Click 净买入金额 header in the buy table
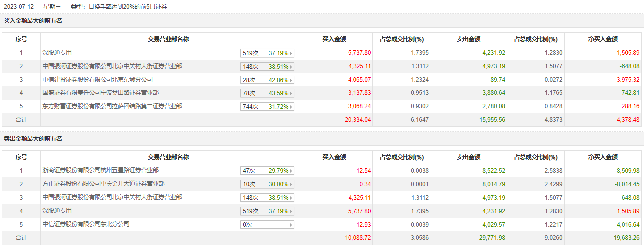 pyautogui.click(x=603, y=39)
